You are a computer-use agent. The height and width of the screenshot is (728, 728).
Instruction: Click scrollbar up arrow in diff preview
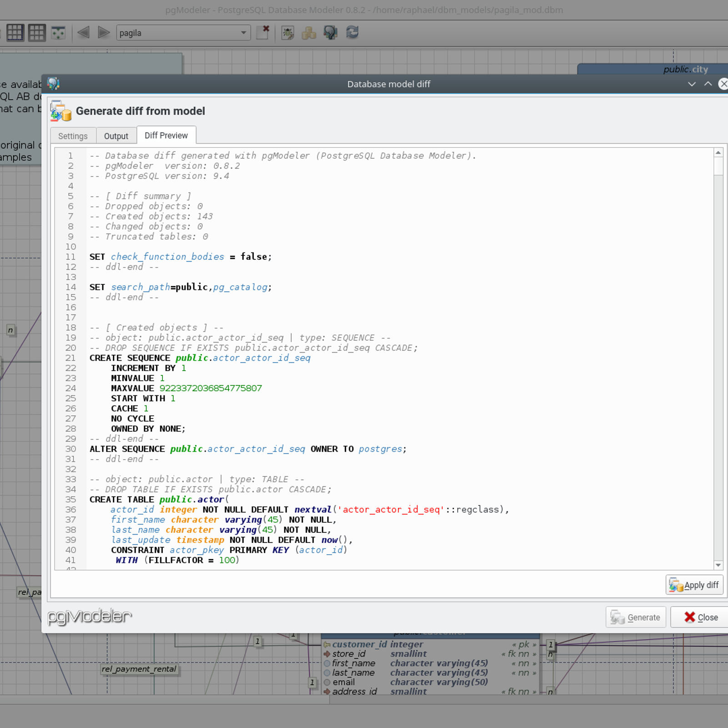pos(718,153)
